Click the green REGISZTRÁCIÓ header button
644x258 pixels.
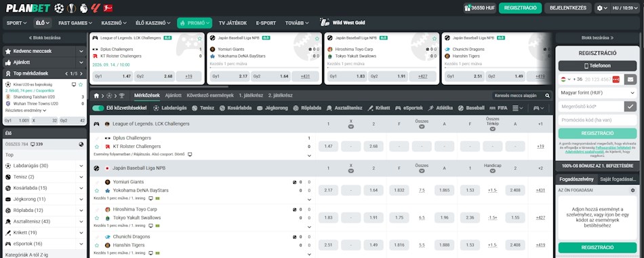tap(520, 8)
